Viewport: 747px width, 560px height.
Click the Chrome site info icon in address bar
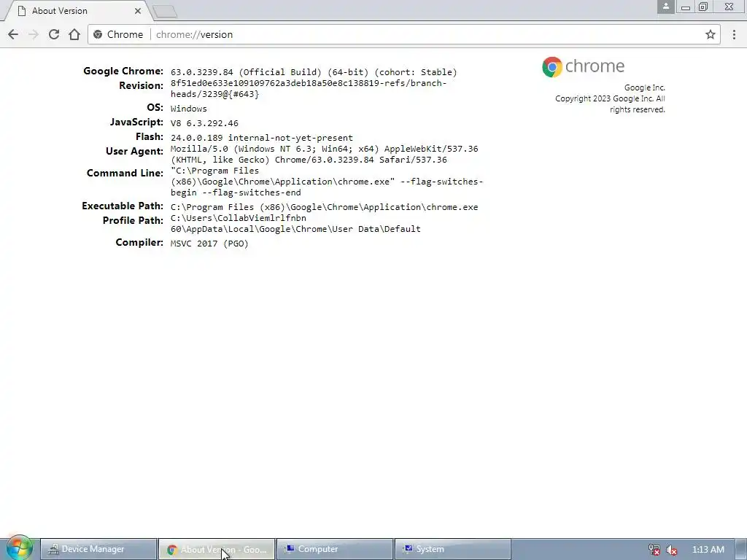tap(98, 34)
